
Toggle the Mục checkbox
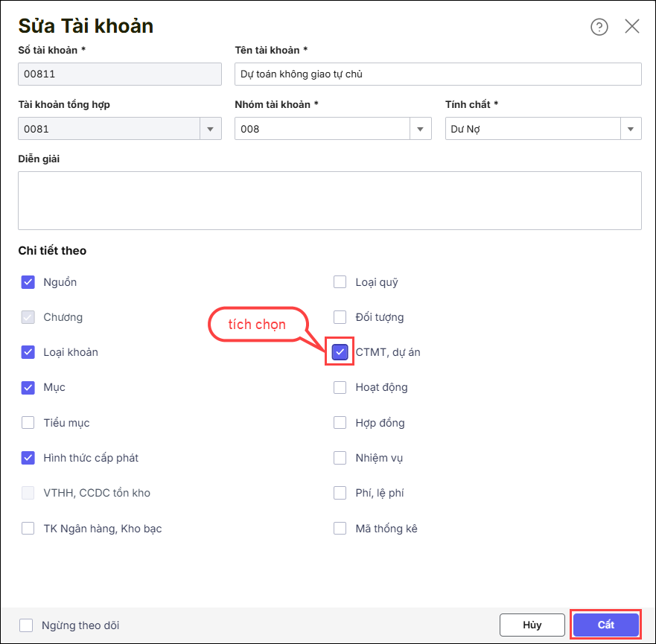(x=28, y=387)
